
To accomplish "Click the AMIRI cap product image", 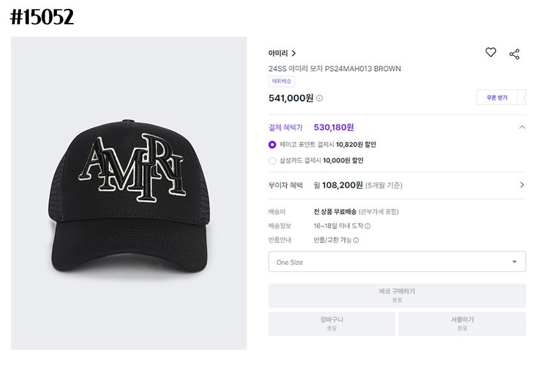I will (129, 192).
